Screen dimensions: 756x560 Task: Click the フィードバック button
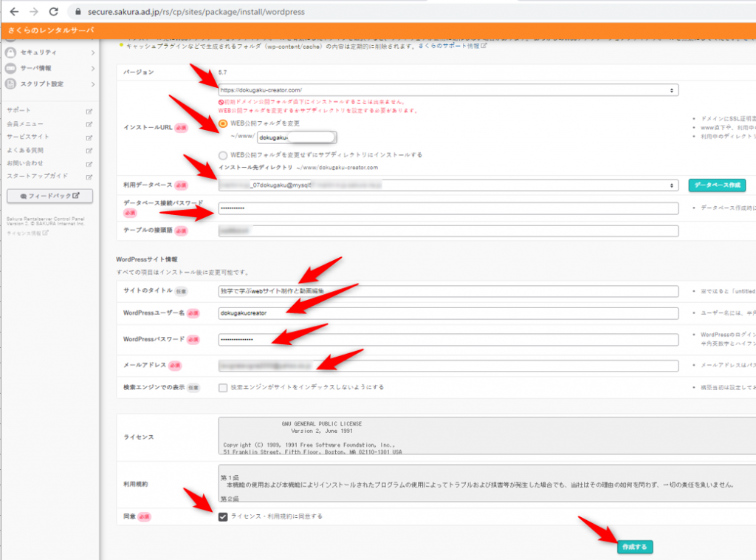[x=49, y=196]
